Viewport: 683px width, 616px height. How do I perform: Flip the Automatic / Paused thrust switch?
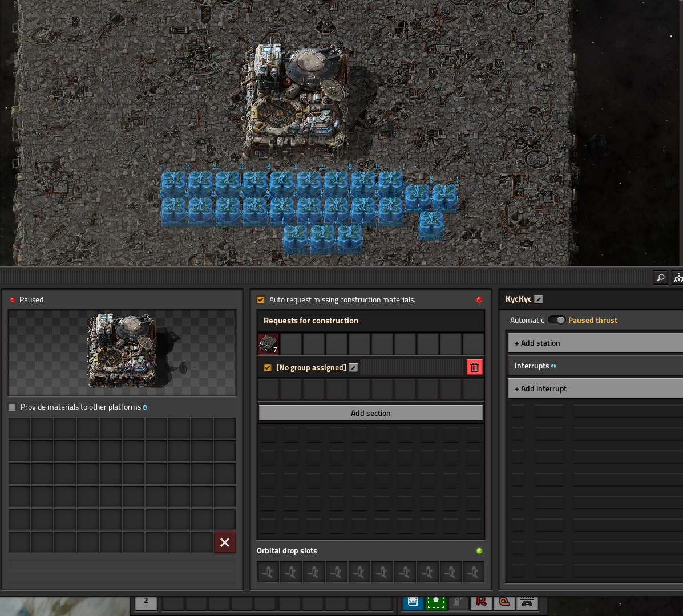click(556, 320)
